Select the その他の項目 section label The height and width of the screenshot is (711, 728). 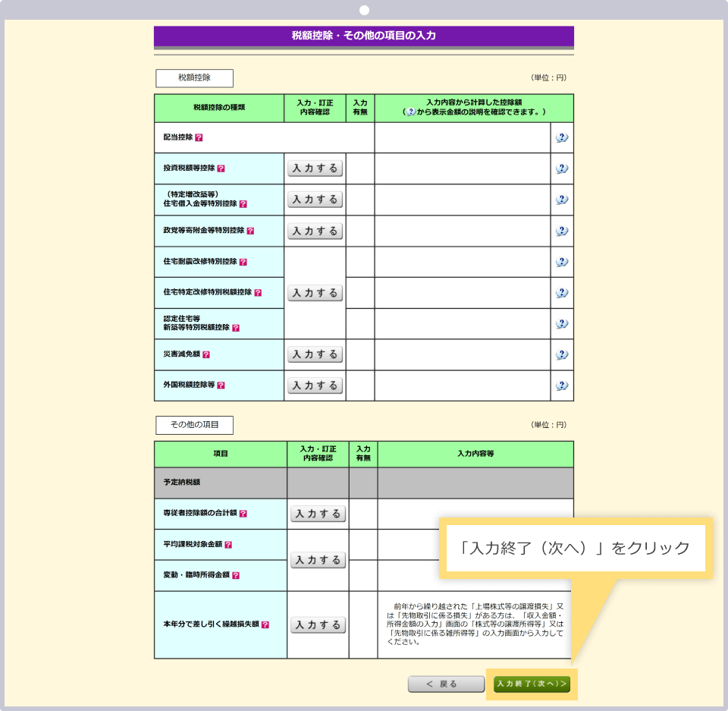195,425
